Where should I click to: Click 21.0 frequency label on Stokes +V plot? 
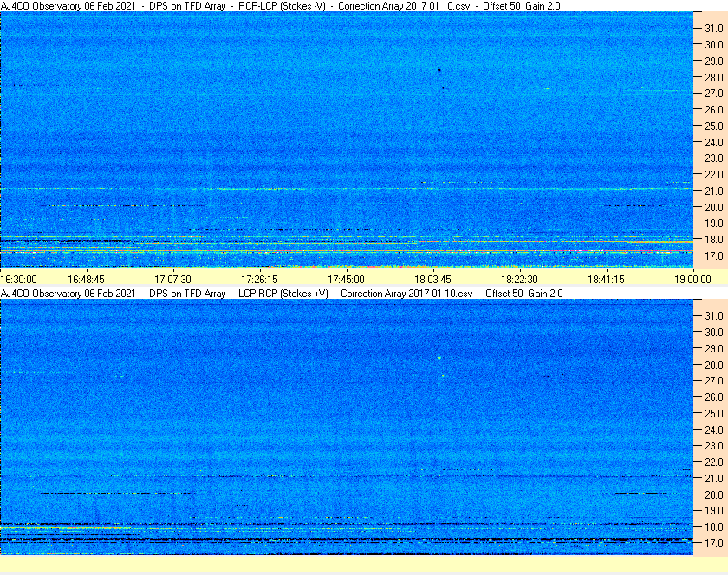[x=714, y=478]
